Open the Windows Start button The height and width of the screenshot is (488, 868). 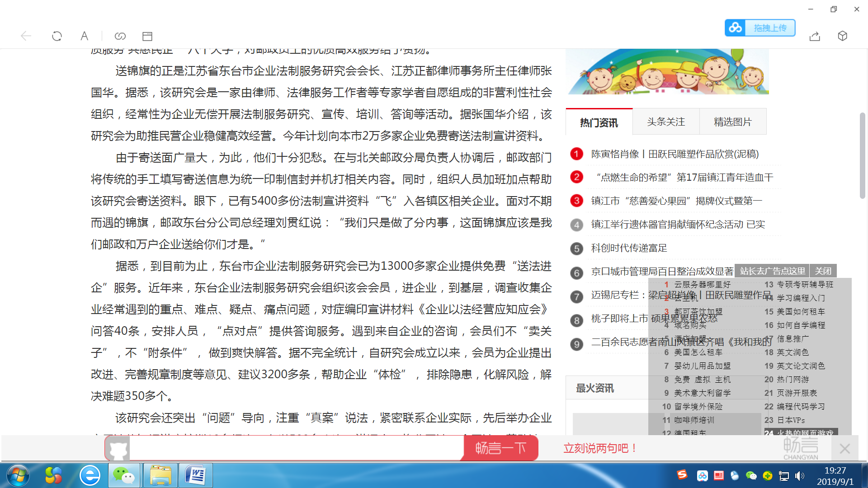18,475
